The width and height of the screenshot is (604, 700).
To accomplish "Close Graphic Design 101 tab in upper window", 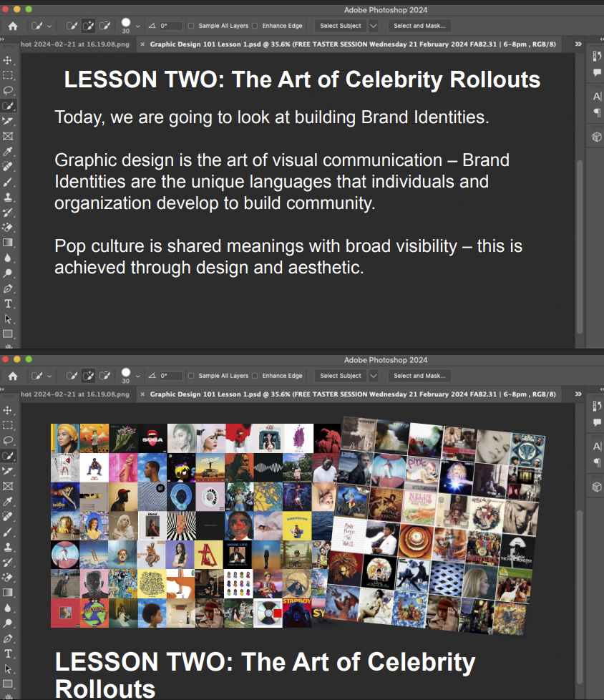I will pyautogui.click(x=142, y=44).
